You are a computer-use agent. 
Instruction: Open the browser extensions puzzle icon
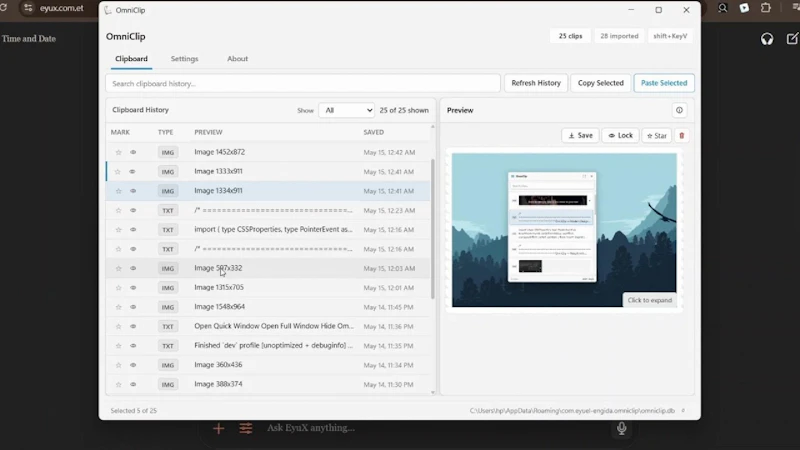click(x=766, y=8)
